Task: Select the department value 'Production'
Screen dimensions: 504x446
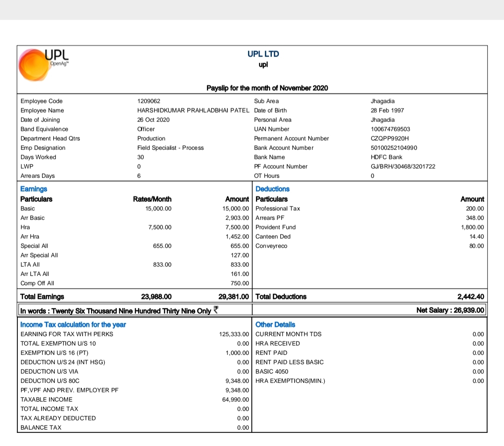Action: click(151, 139)
